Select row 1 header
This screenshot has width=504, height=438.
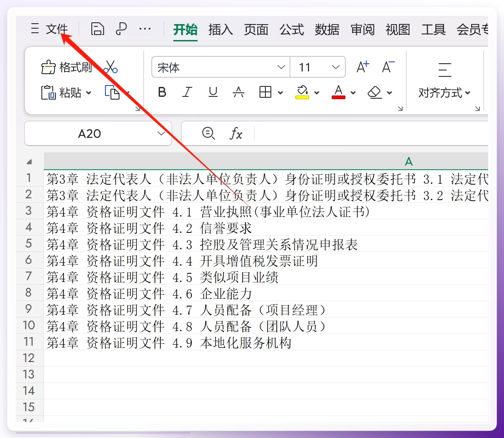point(29,178)
